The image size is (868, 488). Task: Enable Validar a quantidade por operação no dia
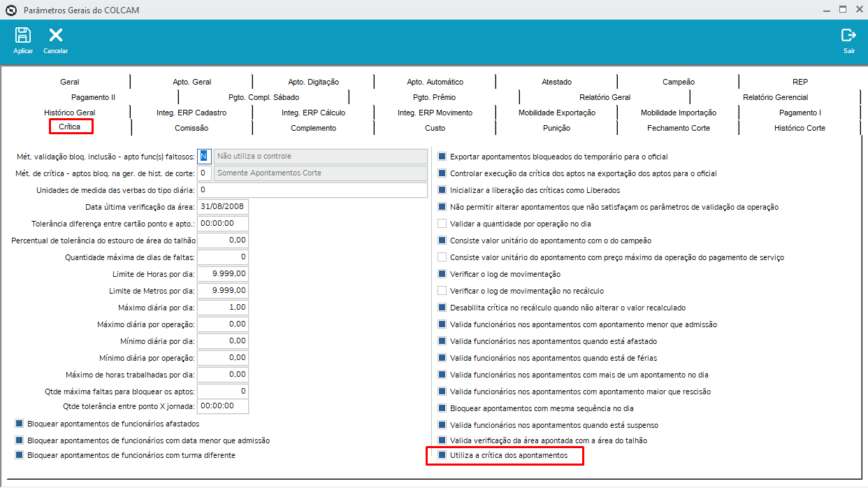point(442,224)
